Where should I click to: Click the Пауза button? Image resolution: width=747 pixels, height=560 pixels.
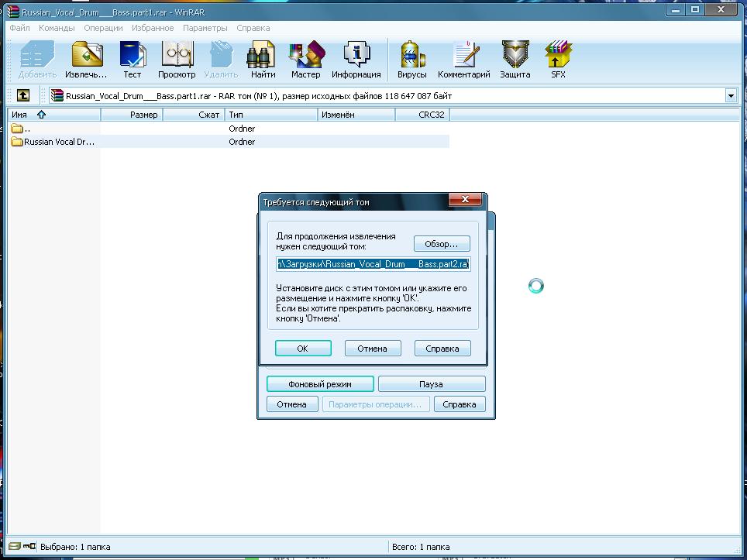click(x=432, y=384)
